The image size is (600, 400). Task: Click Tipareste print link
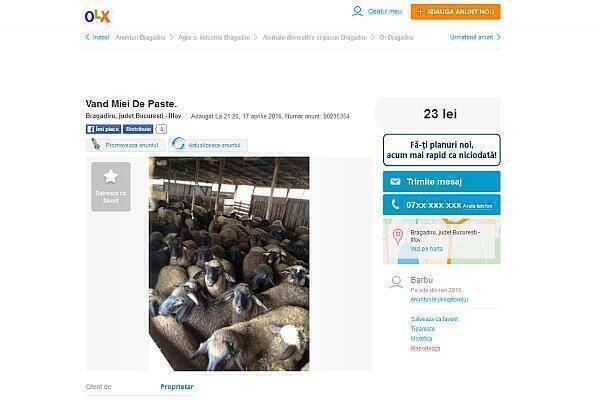tap(422, 328)
